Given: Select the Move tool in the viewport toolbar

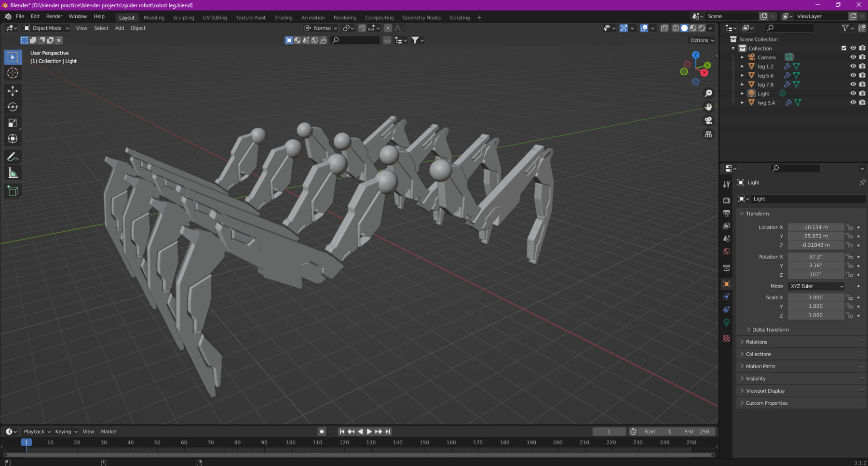Looking at the screenshot, I should pyautogui.click(x=13, y=91).
